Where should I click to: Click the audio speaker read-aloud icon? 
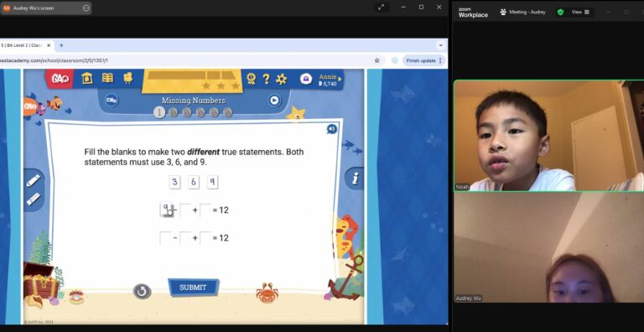point(332,129)
